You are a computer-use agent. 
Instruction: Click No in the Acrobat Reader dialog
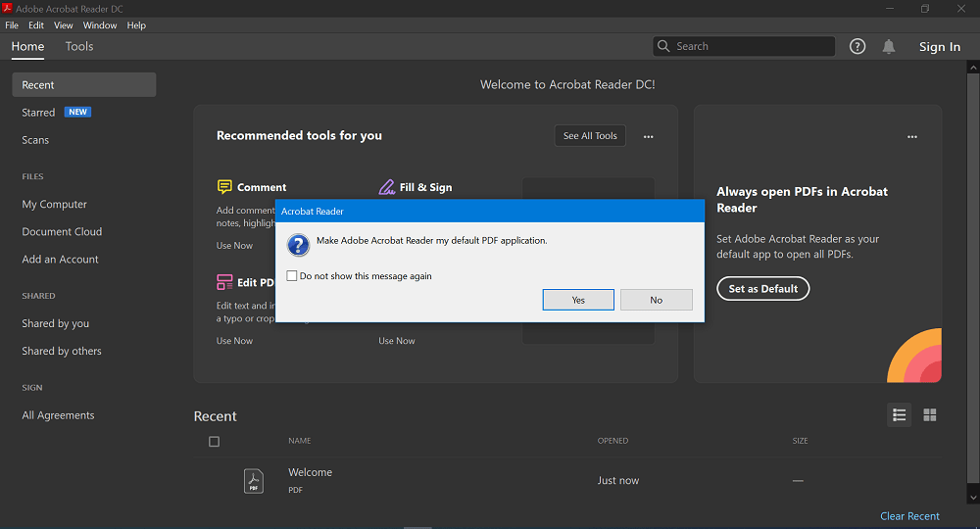point(657,300)
